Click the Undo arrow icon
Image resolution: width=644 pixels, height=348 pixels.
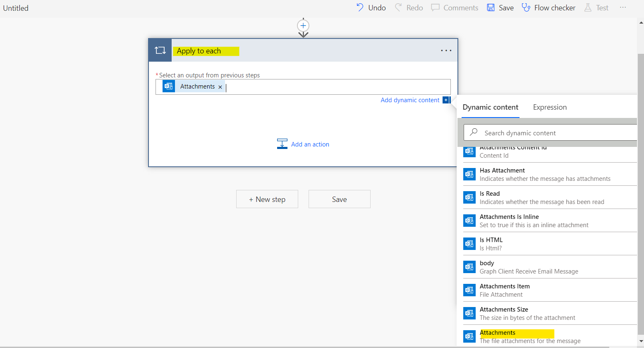360,7
